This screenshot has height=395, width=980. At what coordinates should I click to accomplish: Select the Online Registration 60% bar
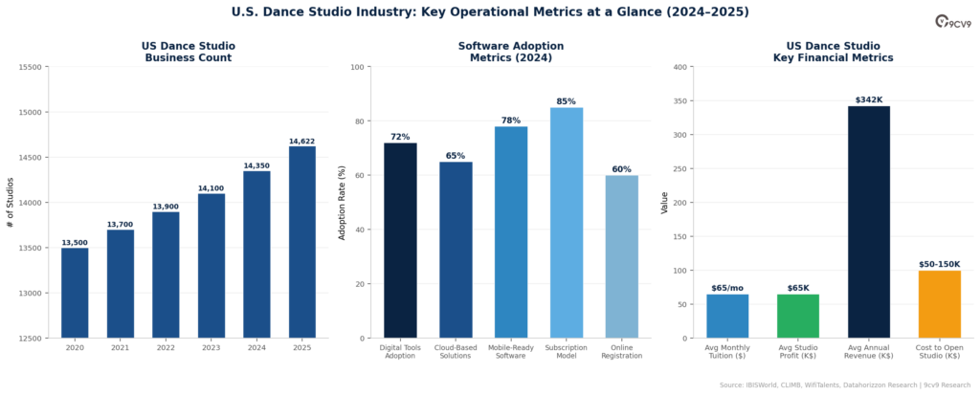[622, 257]
